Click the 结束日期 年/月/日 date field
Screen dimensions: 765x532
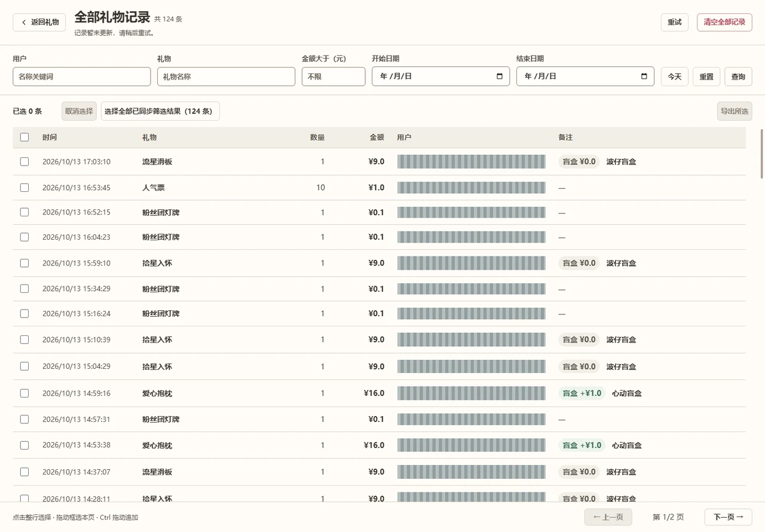click(x=585, y=77)
